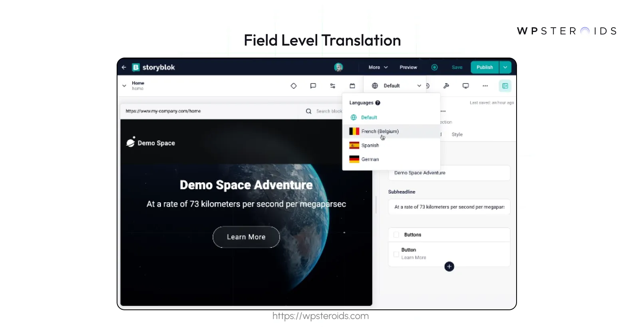The image size is (644, 327).
Task: Click the globe icon in language selector
Action: 375,86
